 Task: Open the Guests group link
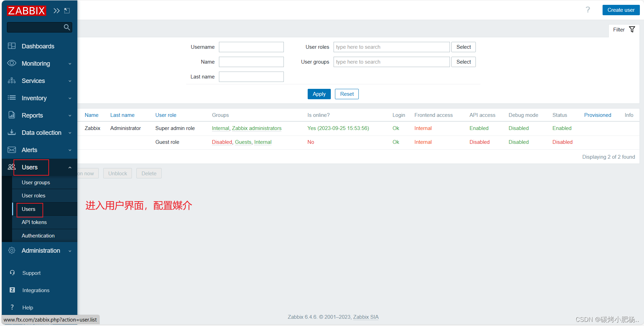tap(243, 142)
